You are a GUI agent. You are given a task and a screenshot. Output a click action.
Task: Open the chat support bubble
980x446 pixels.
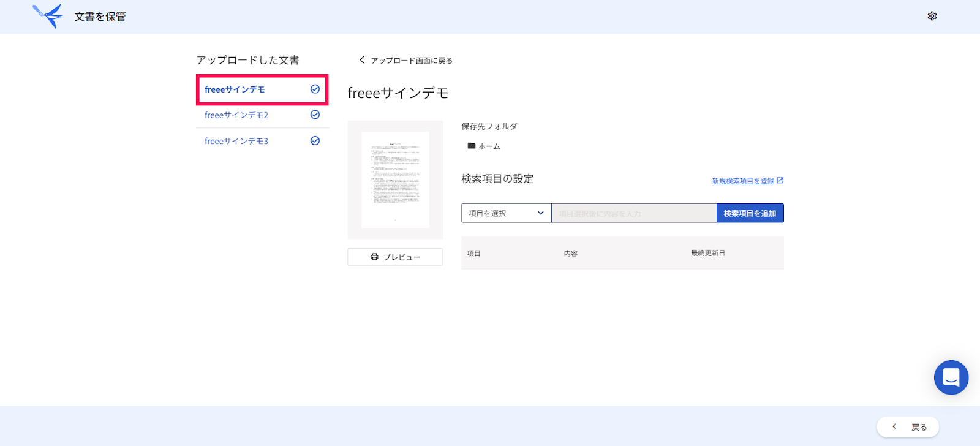(951, 377)
